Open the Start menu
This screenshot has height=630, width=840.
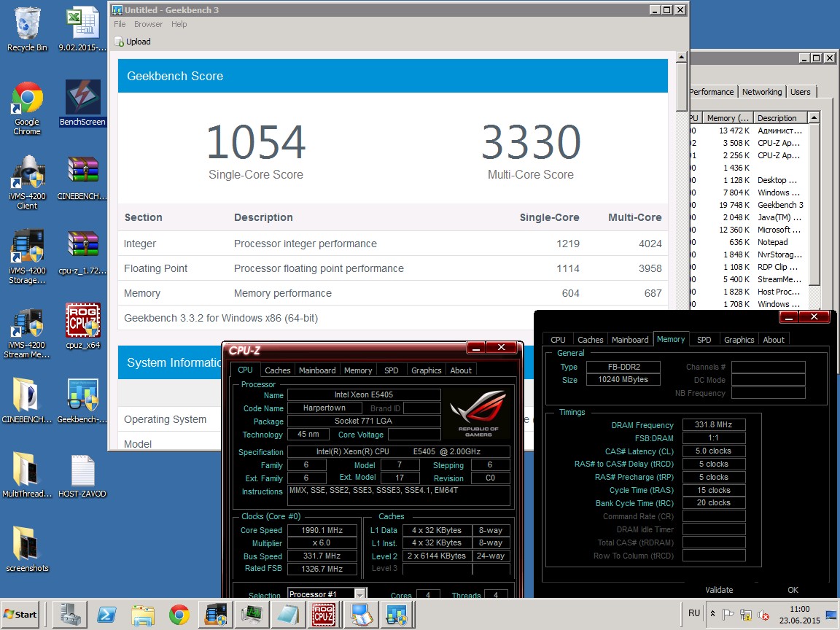point(20,614)
